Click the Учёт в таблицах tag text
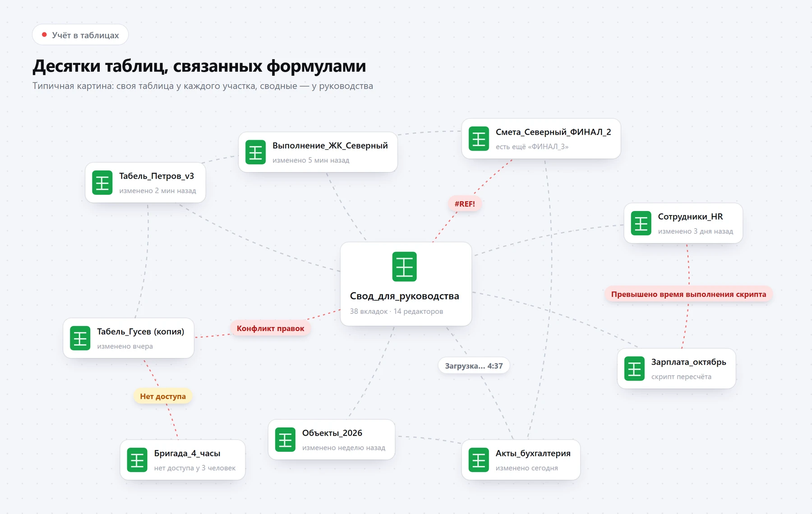The height and width of the screenshot is (514, 812). (x=86, y=35)
